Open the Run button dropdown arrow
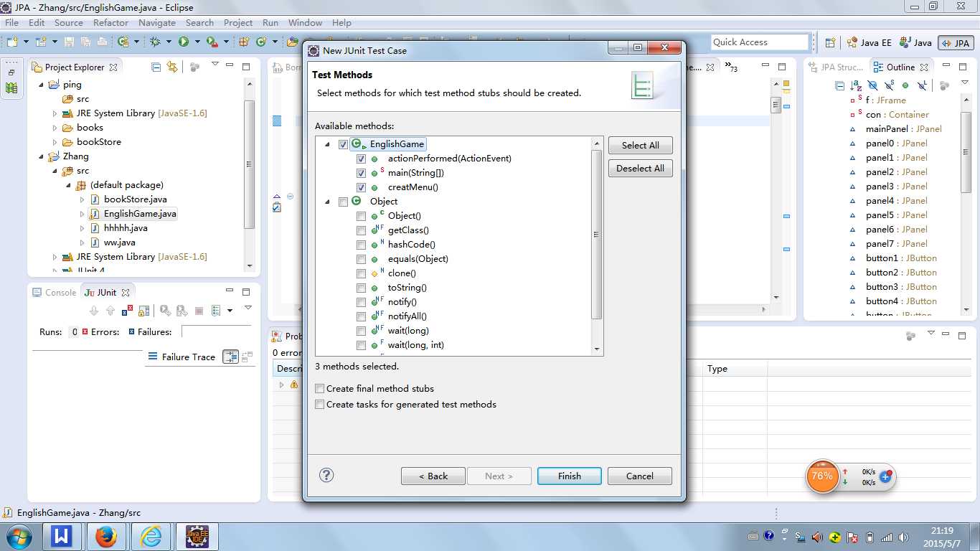The width and height of the screenshot is (980, 551). pyautogui.click(x=196, y=42)
